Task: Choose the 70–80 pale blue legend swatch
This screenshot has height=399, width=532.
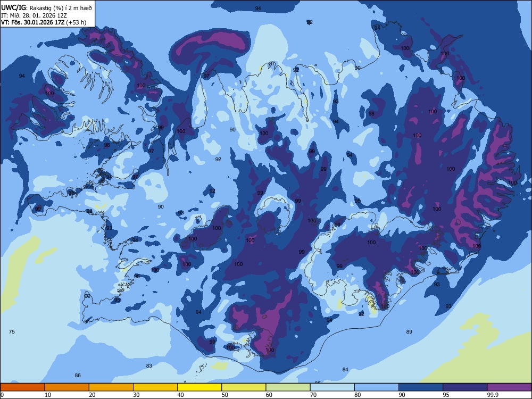Action: 332,387
